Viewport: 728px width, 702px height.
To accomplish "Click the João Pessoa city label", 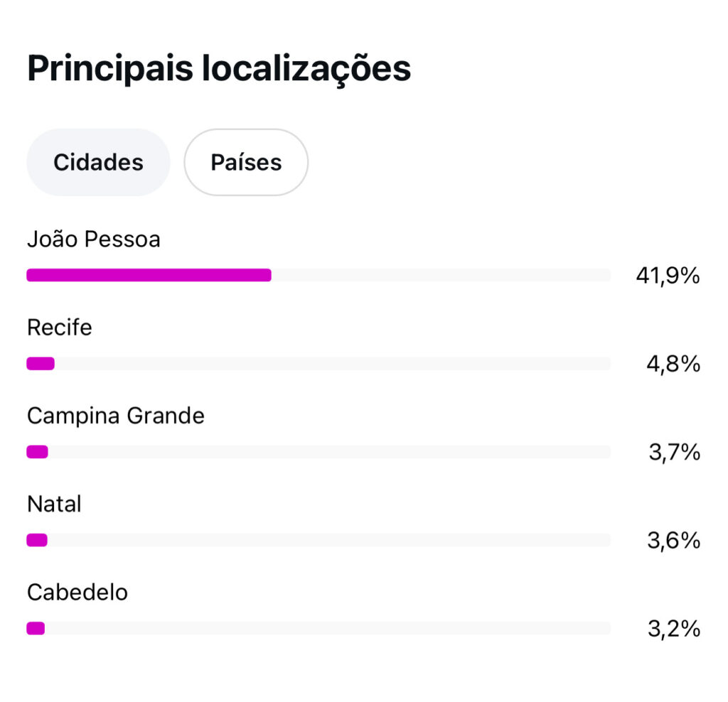I will [x=94, y=239].
